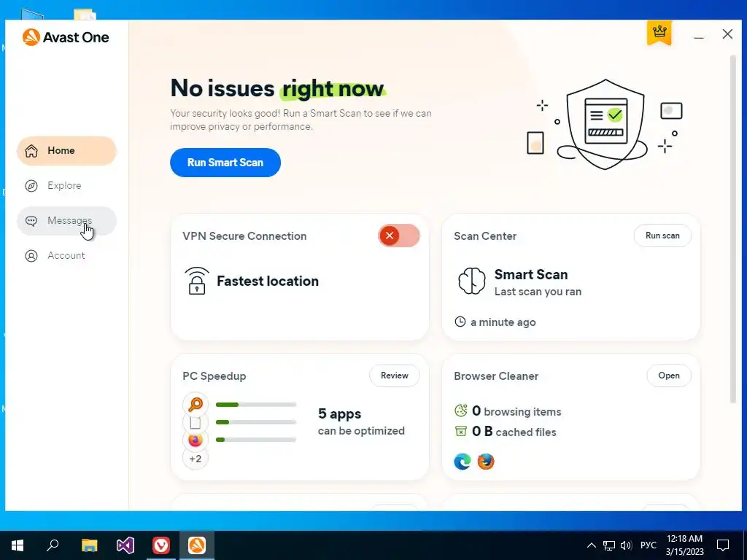Click the network tray icon
747x560 pixels.
tap(609, 545)
